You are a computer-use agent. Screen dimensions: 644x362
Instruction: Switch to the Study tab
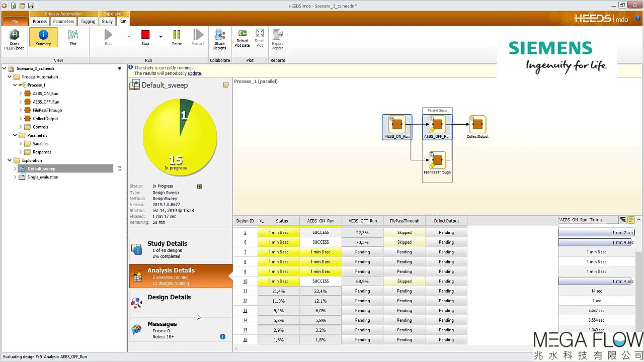(107, 22)
